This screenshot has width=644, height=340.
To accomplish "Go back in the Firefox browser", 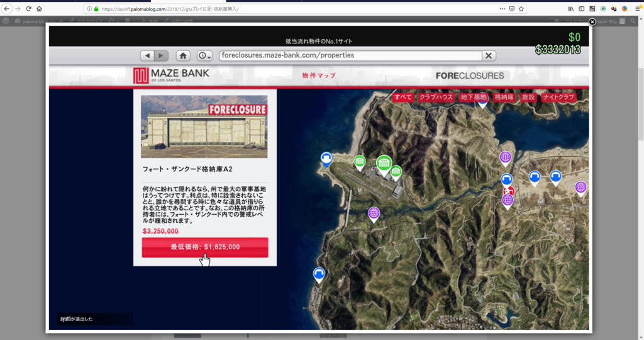I will click(x=6, y=9).
